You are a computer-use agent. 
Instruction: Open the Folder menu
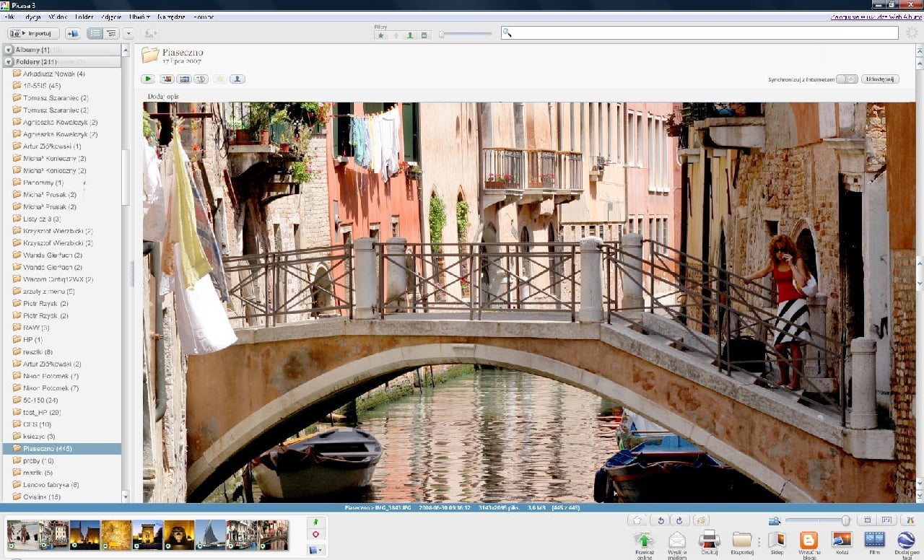pos(84,16)
